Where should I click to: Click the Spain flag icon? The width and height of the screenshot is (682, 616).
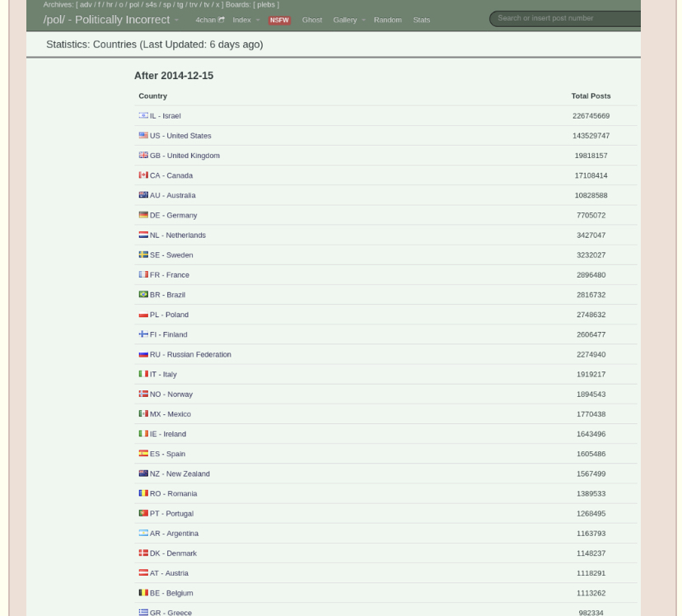143,454
